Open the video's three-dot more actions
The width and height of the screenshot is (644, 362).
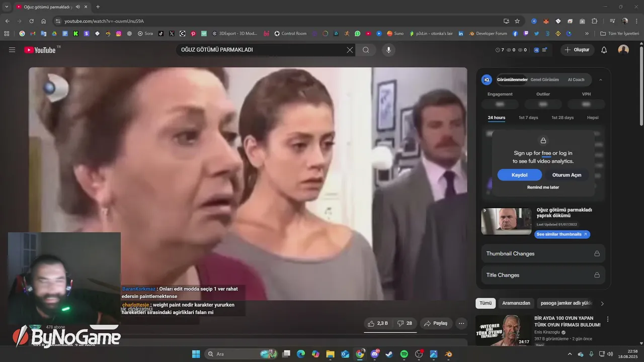click(461, 323)
